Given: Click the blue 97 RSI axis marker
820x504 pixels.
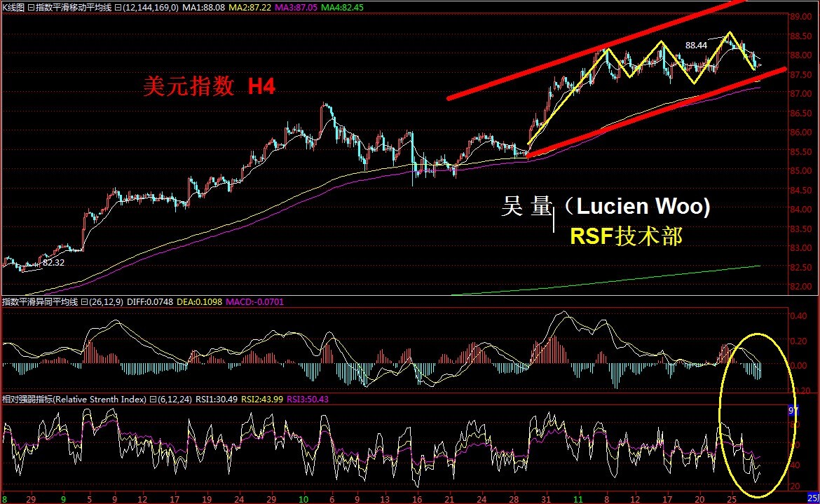Looking at the screenshot, I should (793, 411).
